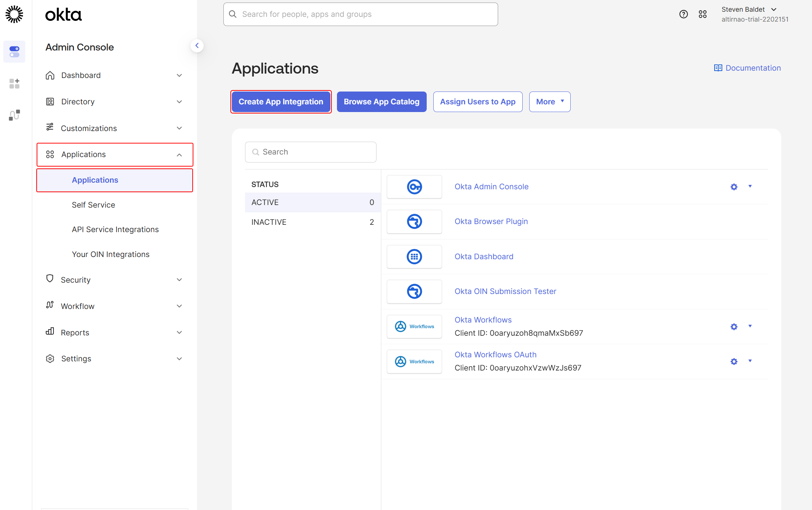Focus the global people, apps and groups search
The image size is (812, 510).
coord(360,14)
